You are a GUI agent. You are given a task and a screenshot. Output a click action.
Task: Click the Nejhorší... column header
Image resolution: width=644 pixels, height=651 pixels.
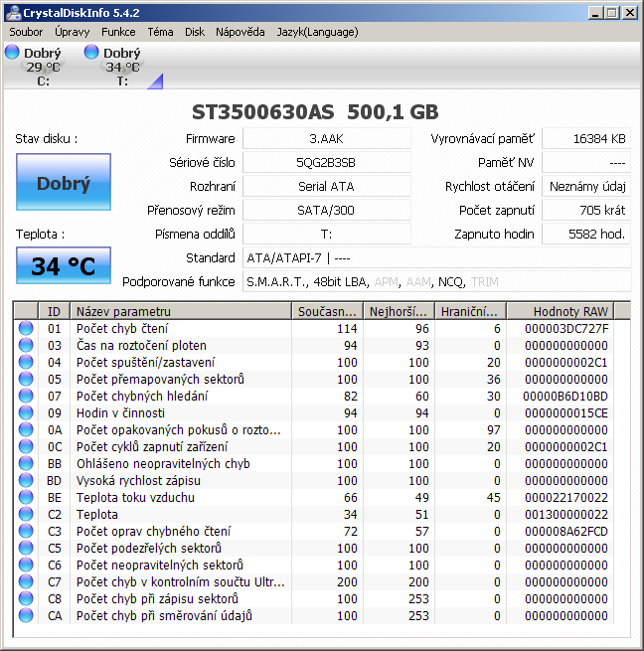click(399, 311)
